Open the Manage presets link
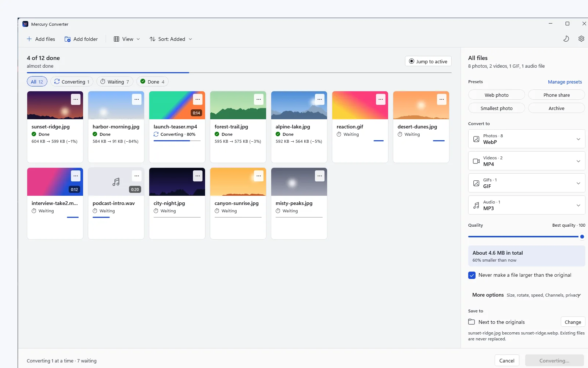The height and width of the screenshot is (368, 588). point(565,82)
